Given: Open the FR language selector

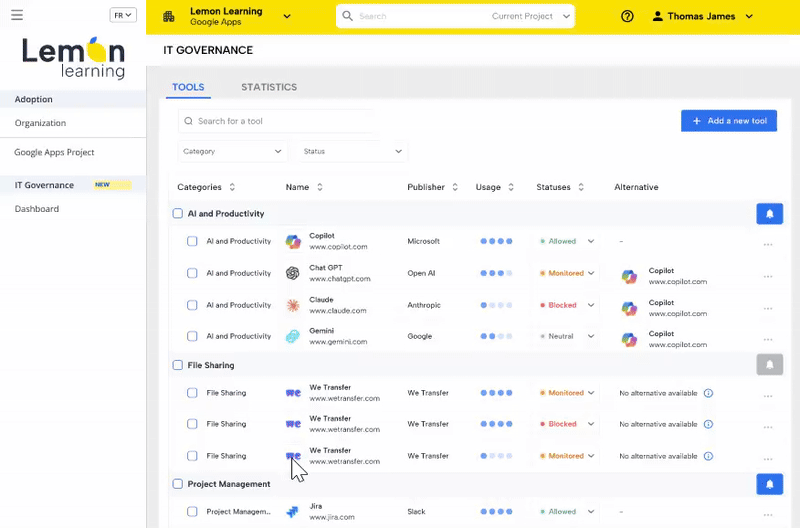Looking at the screenshot, I should coord(123,15).
